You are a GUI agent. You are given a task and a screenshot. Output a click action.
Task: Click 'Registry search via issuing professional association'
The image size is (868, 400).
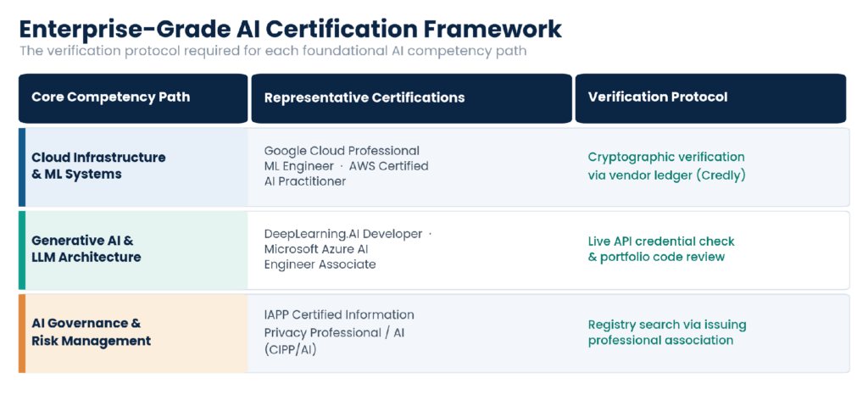click(666, 332)
